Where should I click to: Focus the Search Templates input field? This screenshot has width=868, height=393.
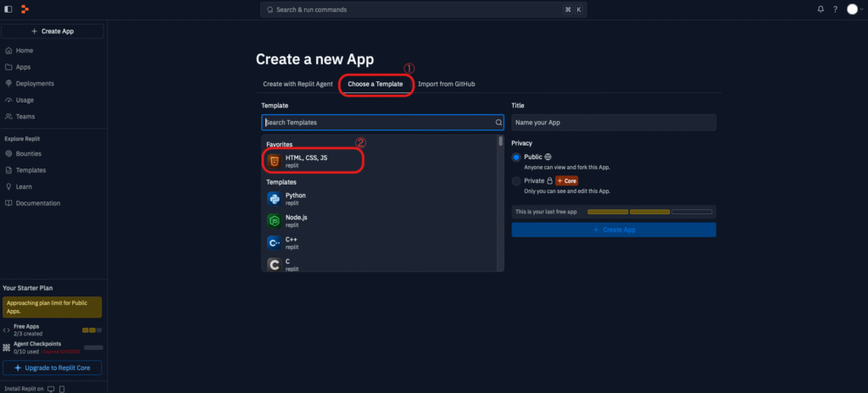click(382, 122)
